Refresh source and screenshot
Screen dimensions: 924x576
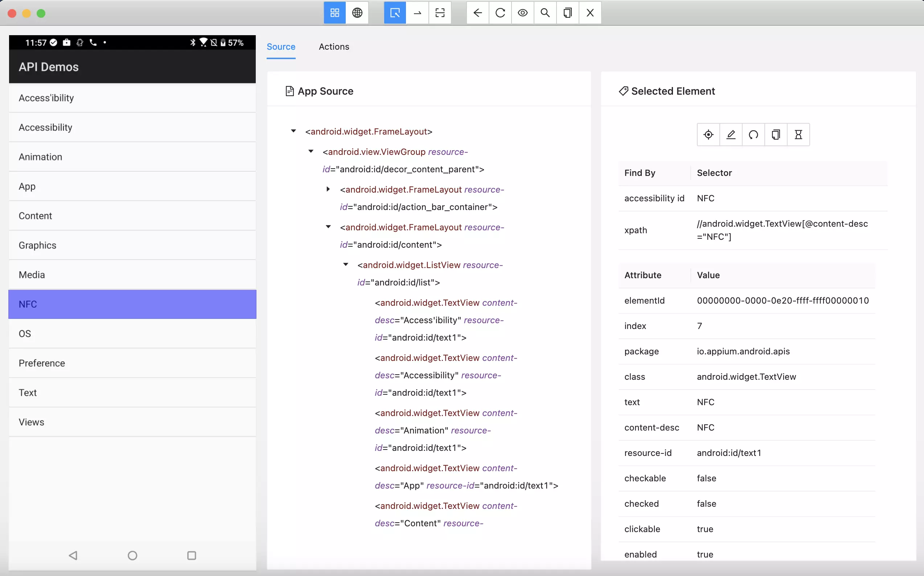500,13
